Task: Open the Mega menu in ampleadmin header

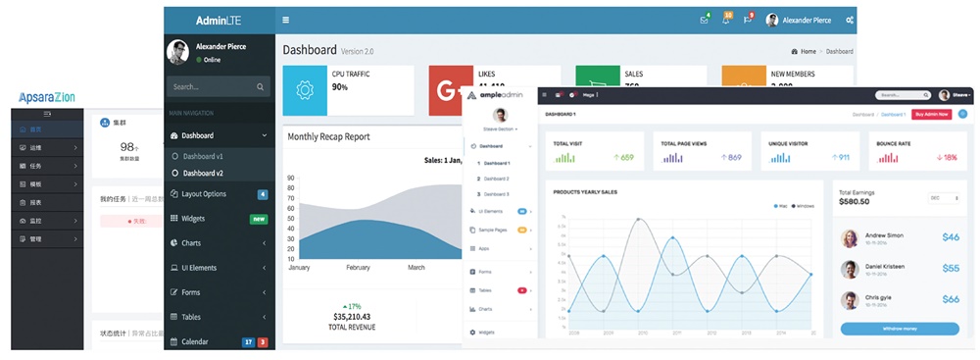Action: 590,95
